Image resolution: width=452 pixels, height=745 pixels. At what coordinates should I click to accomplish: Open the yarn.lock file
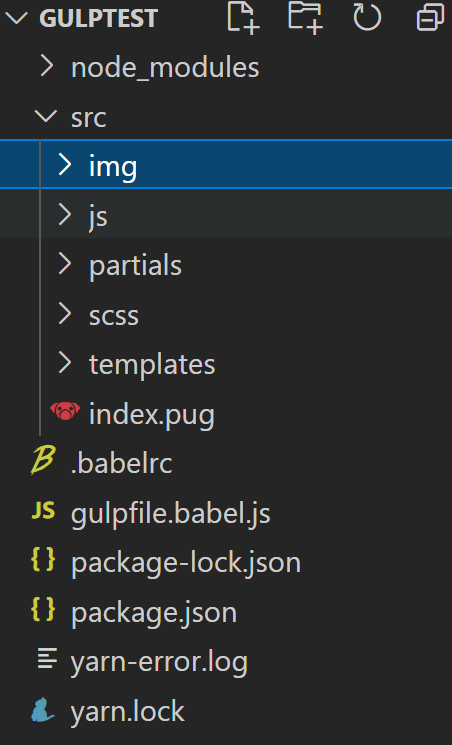tap(127, 712)
